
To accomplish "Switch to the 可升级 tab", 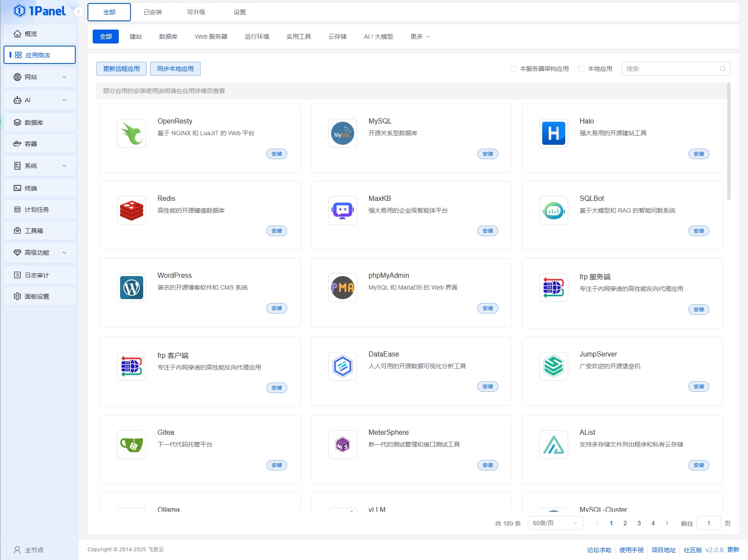I will [196, 12].
